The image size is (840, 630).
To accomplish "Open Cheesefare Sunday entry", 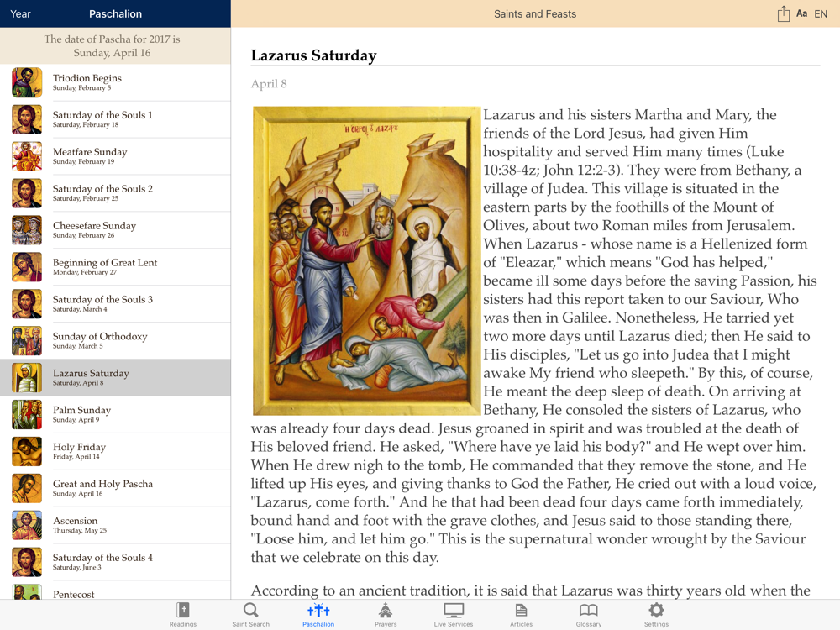I will point(115,230).
